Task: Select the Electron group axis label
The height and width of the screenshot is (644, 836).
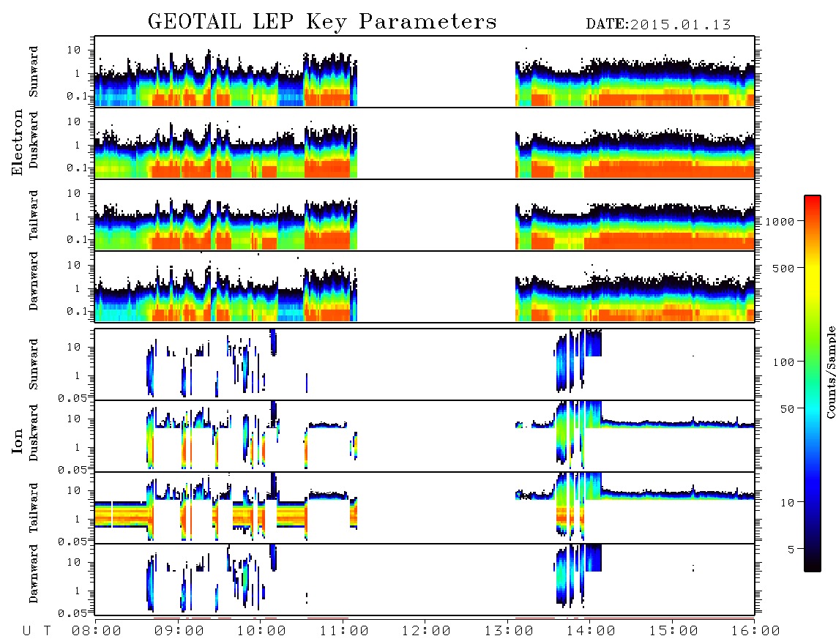Action: pyautogui.click(x=18, y=142)
